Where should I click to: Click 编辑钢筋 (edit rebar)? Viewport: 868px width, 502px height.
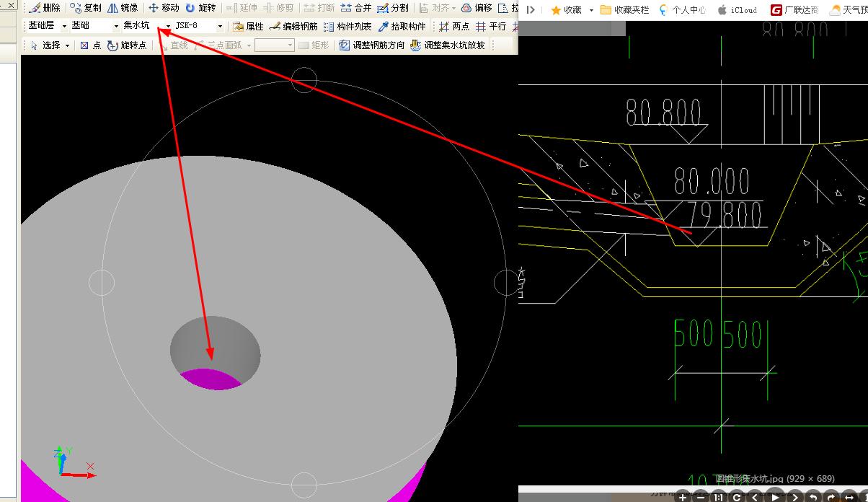point(293,26)
